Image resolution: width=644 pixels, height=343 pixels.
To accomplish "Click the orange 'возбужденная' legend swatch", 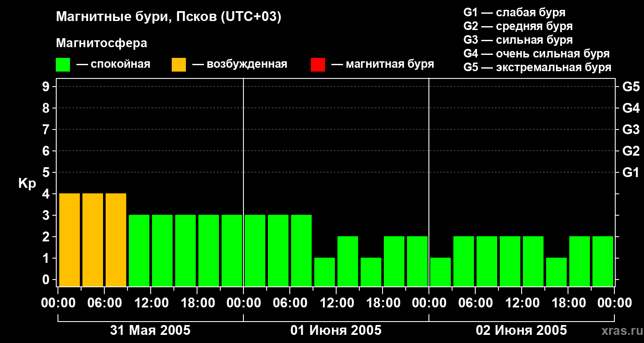I will click(179, 65).
